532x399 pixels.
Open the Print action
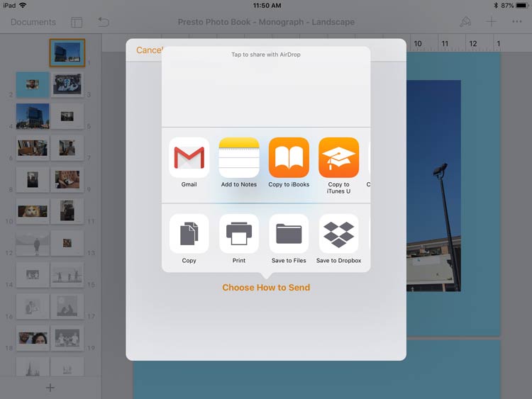[x=239, y=234]
